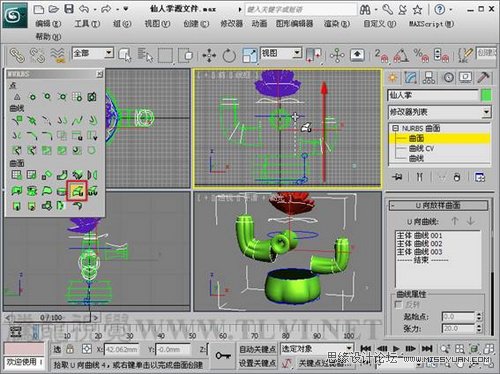
Task: Click the 关键点过滤器 button
Action: tap(325, 363)
